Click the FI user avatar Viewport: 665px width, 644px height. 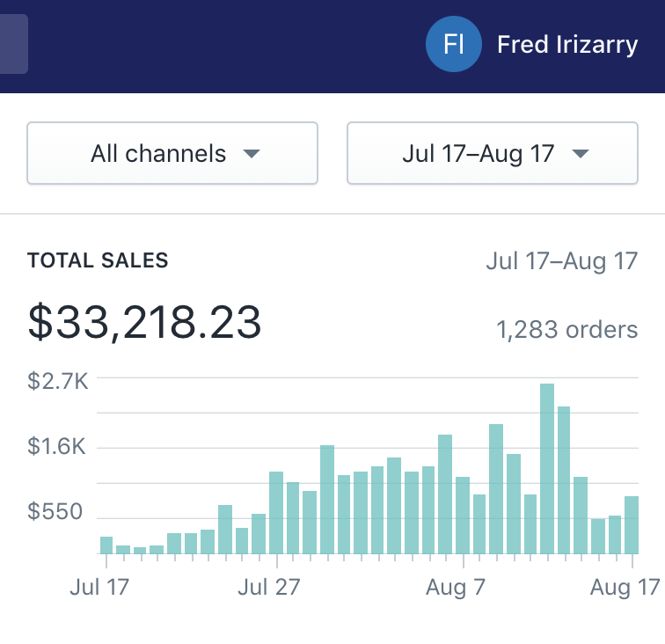pos(453,45)
